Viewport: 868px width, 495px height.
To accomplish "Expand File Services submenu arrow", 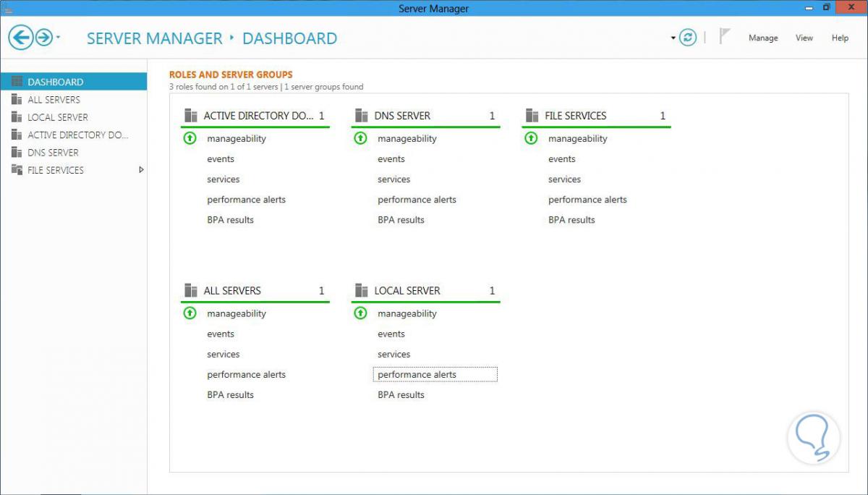I will coord(141,170).
